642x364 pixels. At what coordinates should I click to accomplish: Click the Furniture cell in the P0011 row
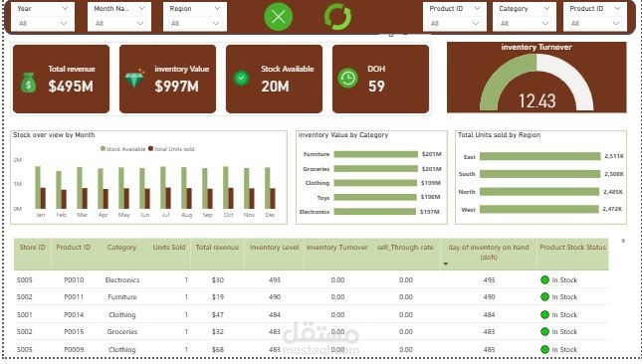click(x=122, y=297)
